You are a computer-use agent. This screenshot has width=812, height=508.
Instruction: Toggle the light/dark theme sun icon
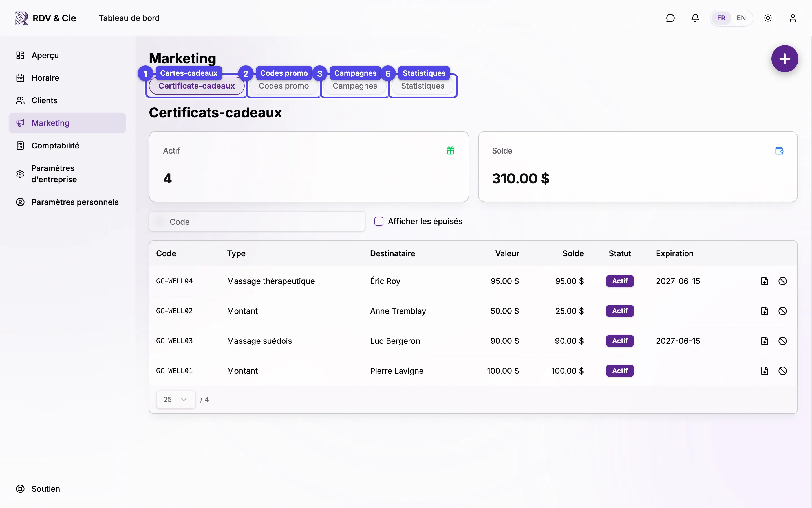coord(768,18)
